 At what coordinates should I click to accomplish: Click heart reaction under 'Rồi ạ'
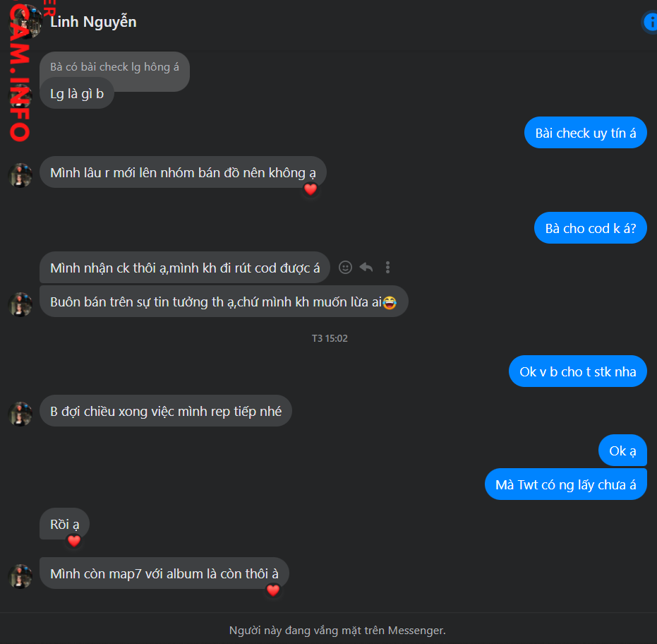(x=74, y=541)
